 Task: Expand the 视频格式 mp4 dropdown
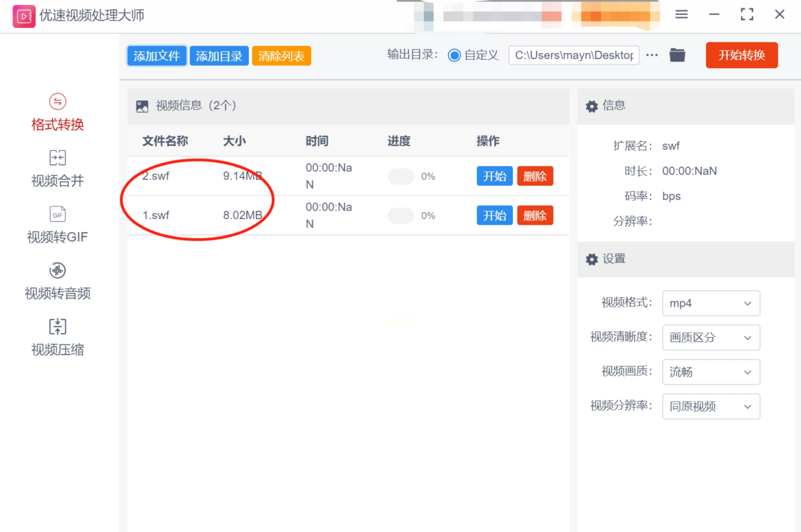point(711,303)
